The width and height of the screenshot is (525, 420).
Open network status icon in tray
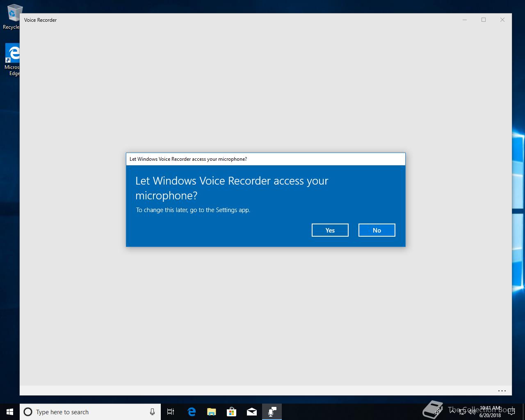pyautogui.click(x=462, y=412)
